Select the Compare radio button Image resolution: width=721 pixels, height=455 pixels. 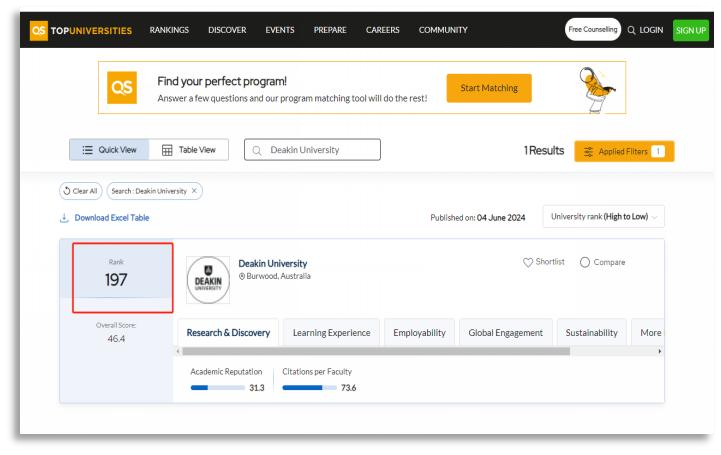(584, 262)
